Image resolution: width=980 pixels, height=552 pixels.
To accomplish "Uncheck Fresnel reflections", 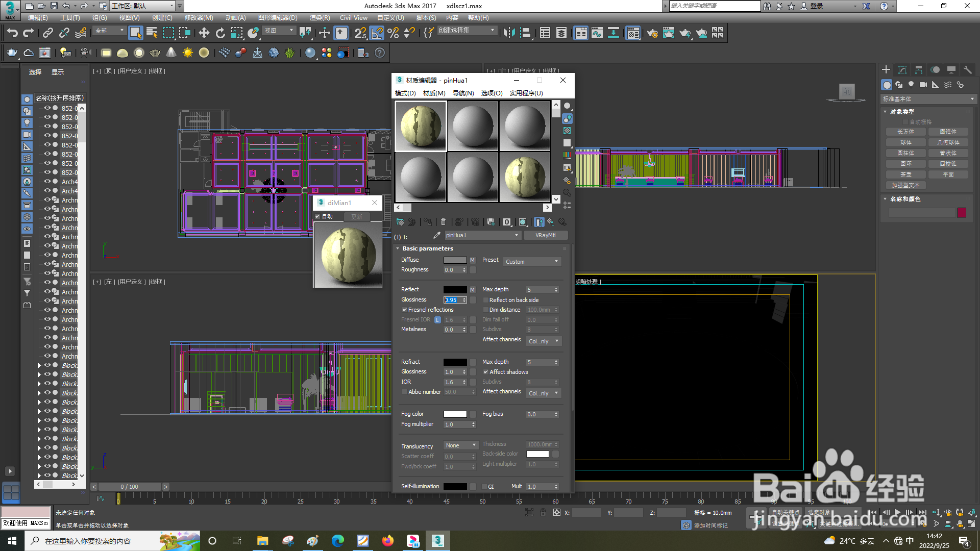I will pyautogui.click(x=405, y=310).
